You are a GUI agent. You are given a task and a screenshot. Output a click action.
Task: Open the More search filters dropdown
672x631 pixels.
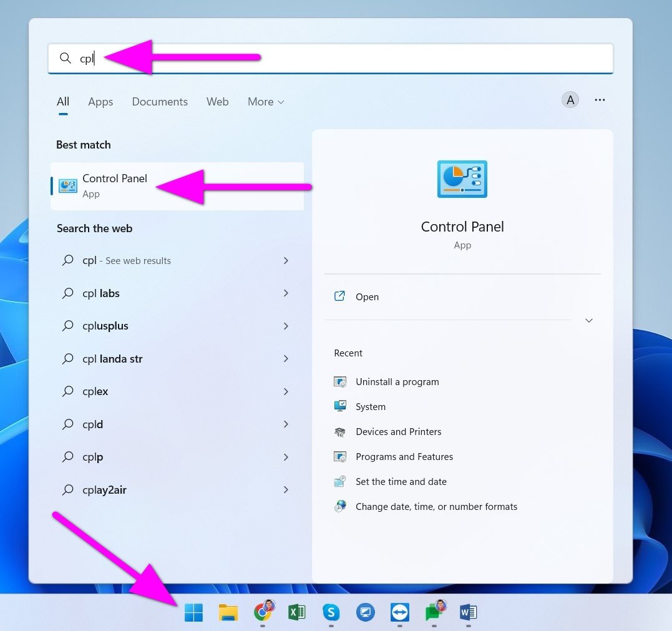(x=265, y=102)
